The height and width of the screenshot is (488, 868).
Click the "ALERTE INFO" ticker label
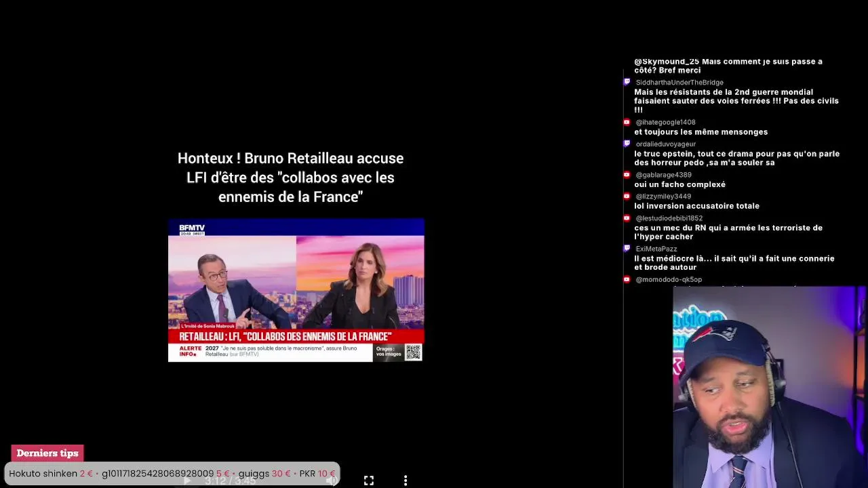[x=191, y=351]
